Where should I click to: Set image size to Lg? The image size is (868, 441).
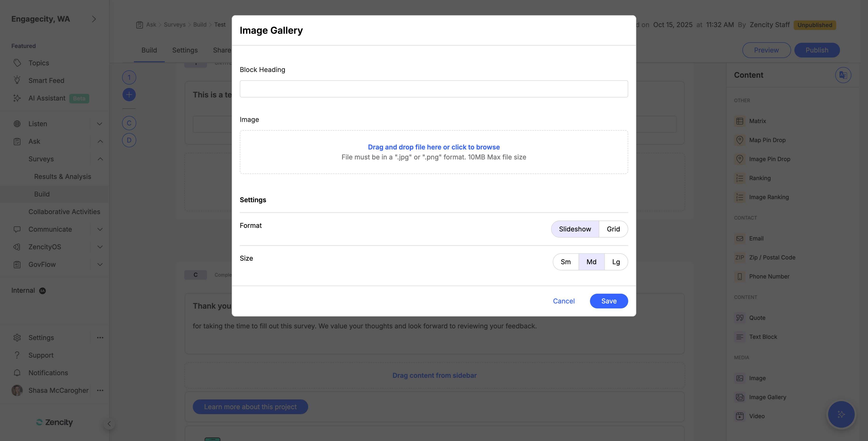click(x=616, y=262)
